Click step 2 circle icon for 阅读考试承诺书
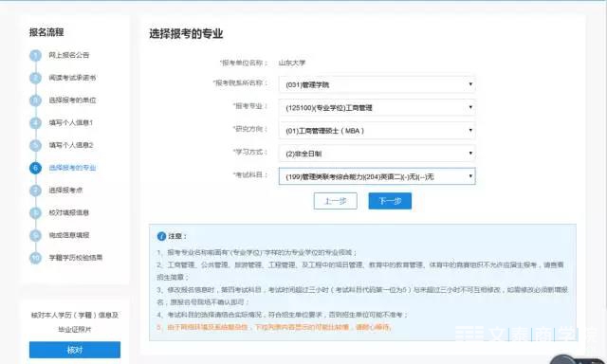The height and width of the screenshot is (364, 607). coord(35,78)
